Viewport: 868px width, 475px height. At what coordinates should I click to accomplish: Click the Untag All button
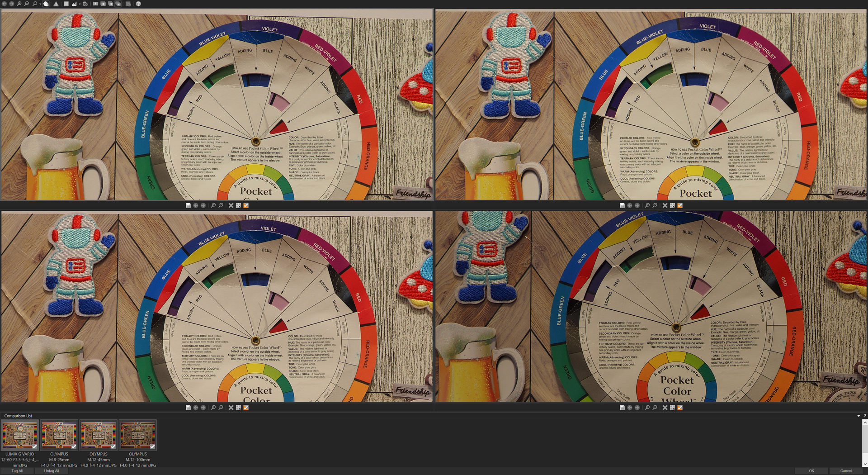[x=52, y=471]
